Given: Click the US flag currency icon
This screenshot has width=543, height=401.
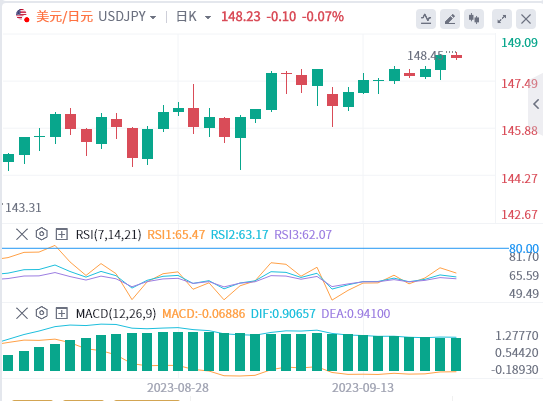Looking at the screenshot, I should (x=23, y=16).
